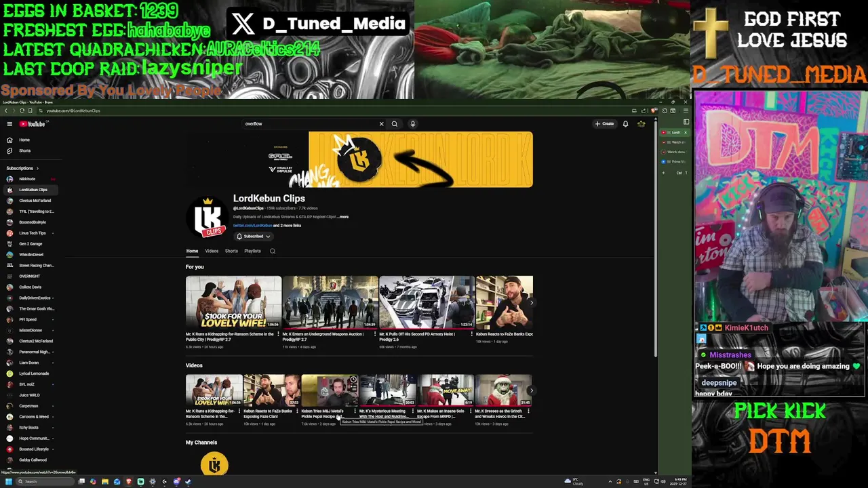This screenshot has width=868, height=488.
Task: Advance the Videos row with next arrow
Action: (x=531, y=390)
